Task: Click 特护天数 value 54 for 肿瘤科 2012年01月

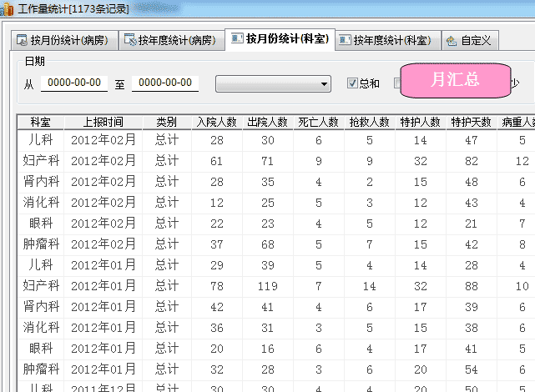Action: (x=472, y=369)
